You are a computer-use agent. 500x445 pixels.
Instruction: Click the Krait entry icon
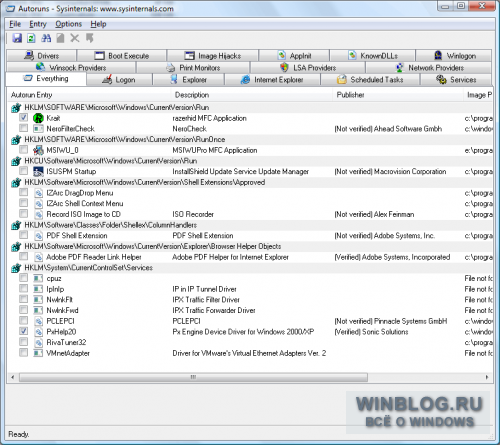tap(38, 118)
